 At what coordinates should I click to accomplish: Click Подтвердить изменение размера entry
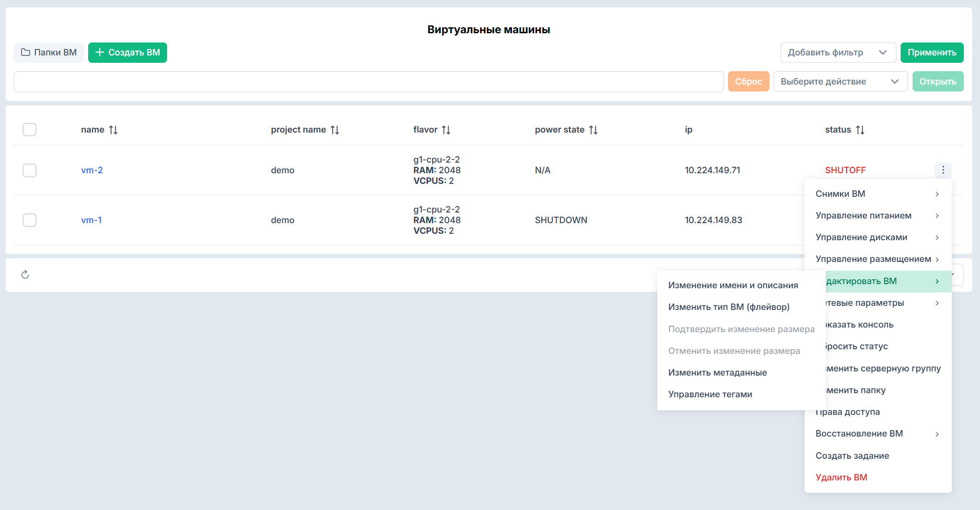(x=741, y=329)
